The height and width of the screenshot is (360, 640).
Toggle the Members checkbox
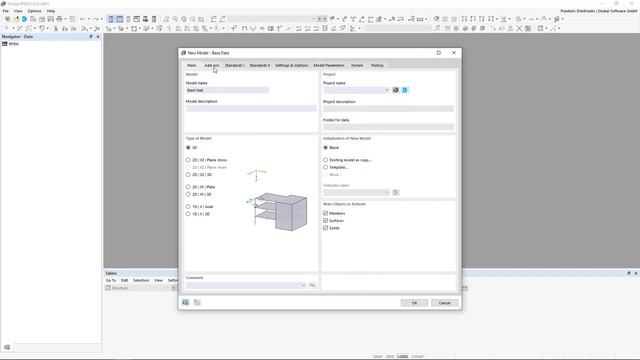click(x=326, y=213)
